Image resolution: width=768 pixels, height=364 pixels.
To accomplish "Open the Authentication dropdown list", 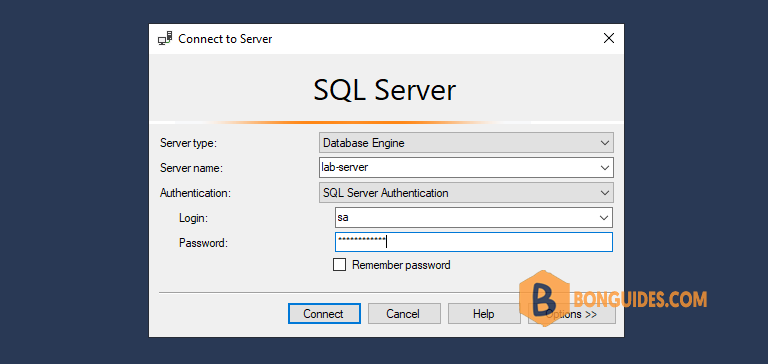I will 466,193.
